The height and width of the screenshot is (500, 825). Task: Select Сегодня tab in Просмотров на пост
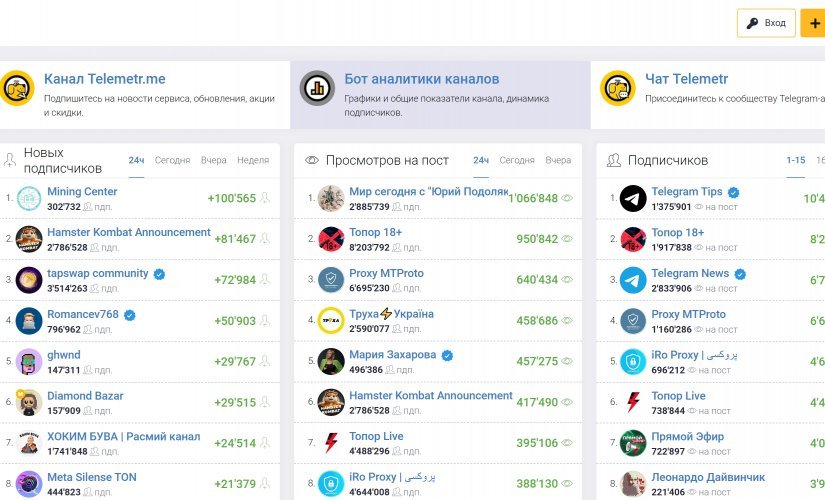click(517, 160)
